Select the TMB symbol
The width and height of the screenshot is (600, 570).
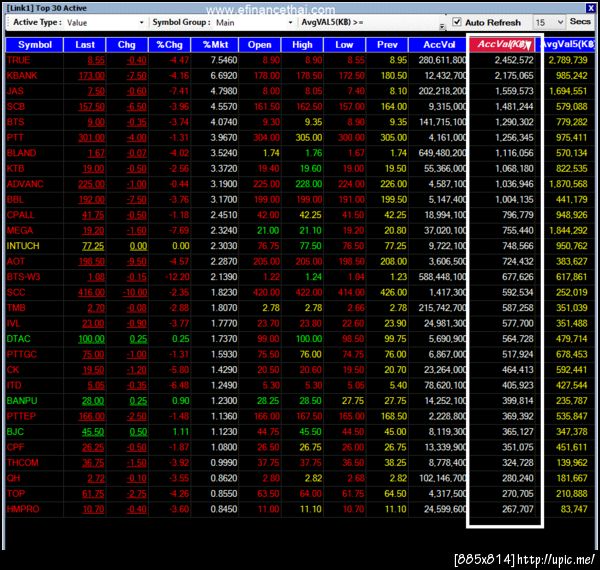(x=16, y=308)
